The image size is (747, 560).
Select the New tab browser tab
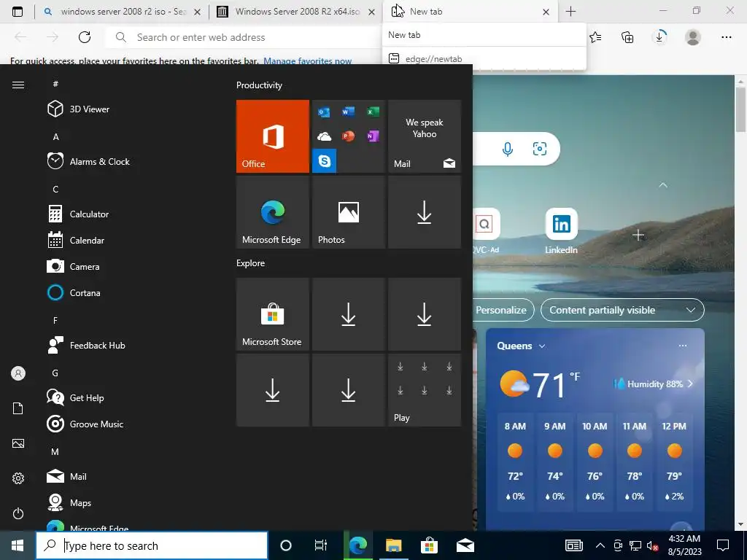point(469,12)
